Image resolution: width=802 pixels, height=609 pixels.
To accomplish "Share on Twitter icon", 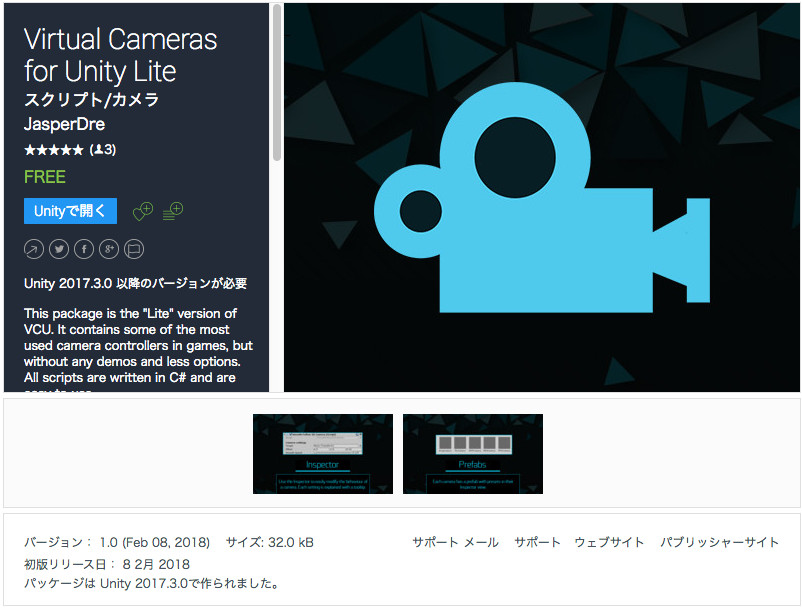I will coord(59,250).
